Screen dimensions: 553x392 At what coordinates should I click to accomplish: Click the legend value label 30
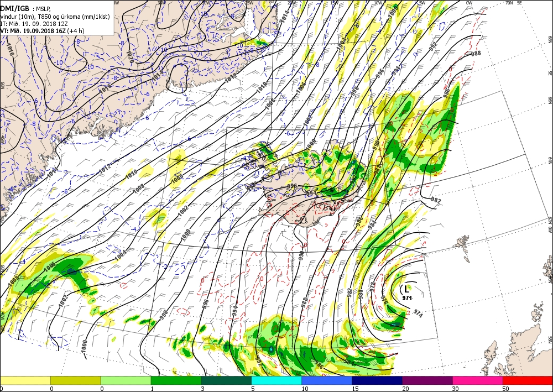tap(455, 389)
